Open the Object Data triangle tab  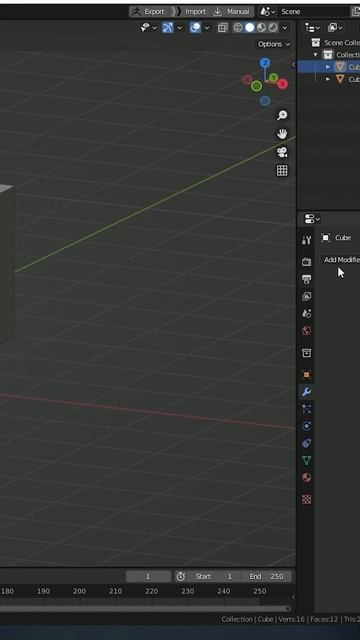(307, 460)
